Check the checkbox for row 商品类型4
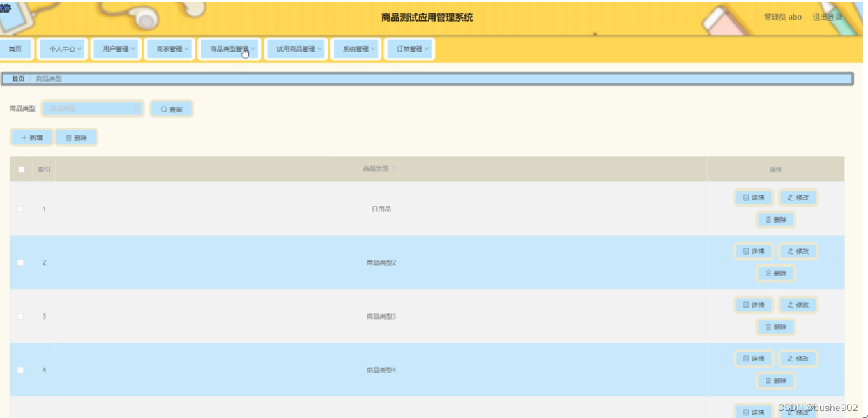The width and height of the screenshot is (868, 418). (x=21, y=370)
